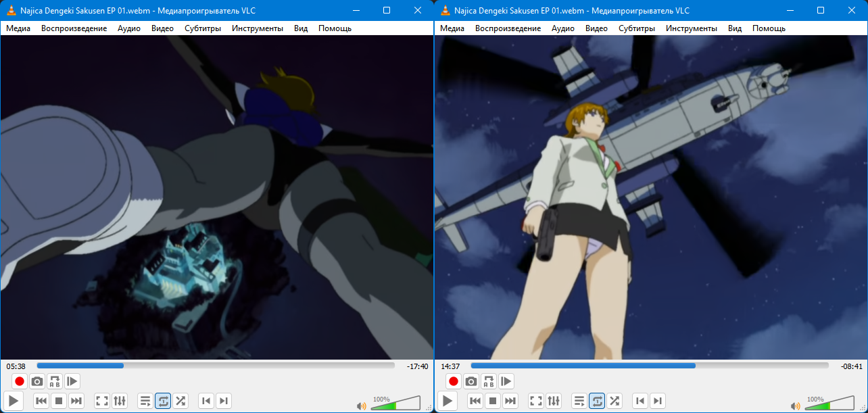Image resolution: width=868 pixels, height=413 pixels.
Task: Click the video frame in left VLC window
Action: [x=216, y=197]
